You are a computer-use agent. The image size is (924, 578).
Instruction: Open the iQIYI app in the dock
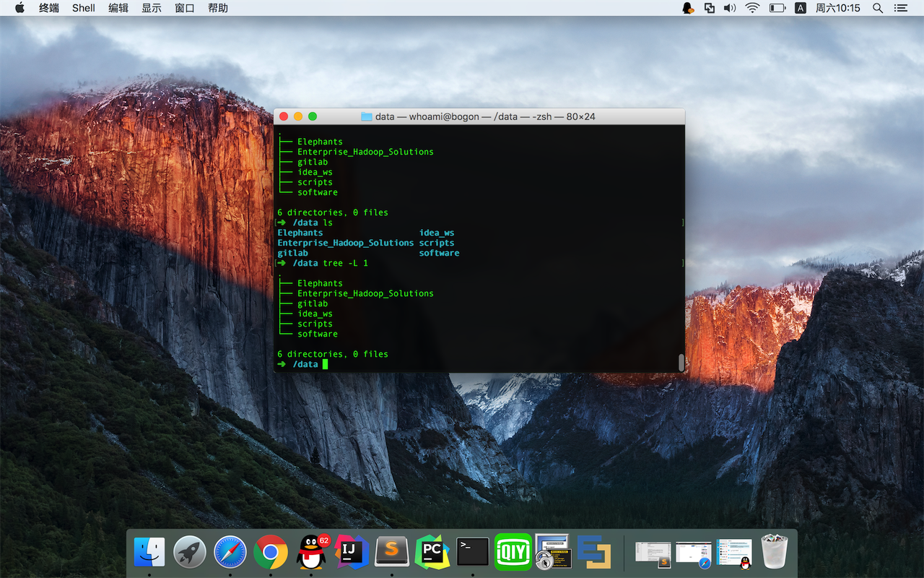pos(513,553)
